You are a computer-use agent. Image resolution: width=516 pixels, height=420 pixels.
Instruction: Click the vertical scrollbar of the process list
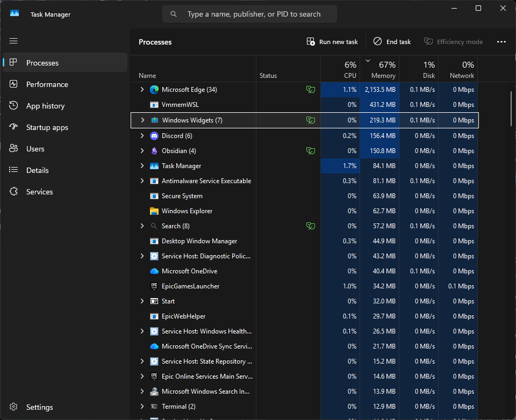pos(511,108)
